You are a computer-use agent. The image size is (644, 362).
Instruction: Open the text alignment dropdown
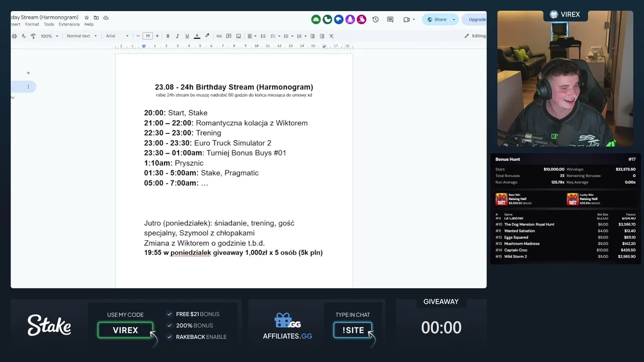(x=252, y=36)
